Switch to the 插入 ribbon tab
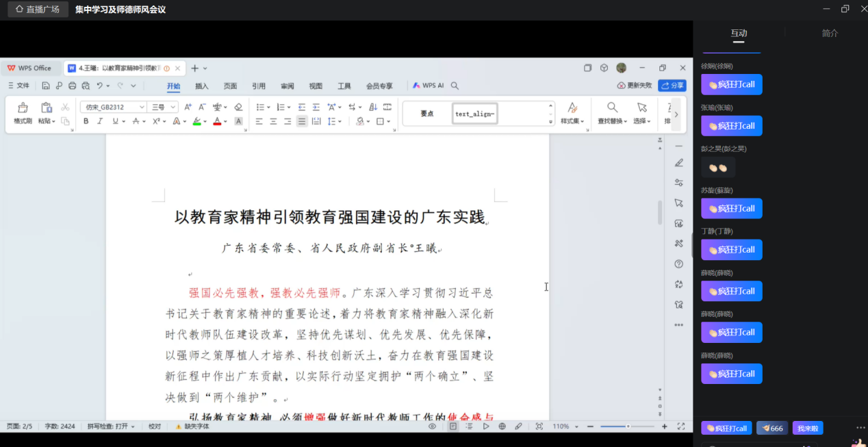868x447 pixels. (x=202, y=86)
